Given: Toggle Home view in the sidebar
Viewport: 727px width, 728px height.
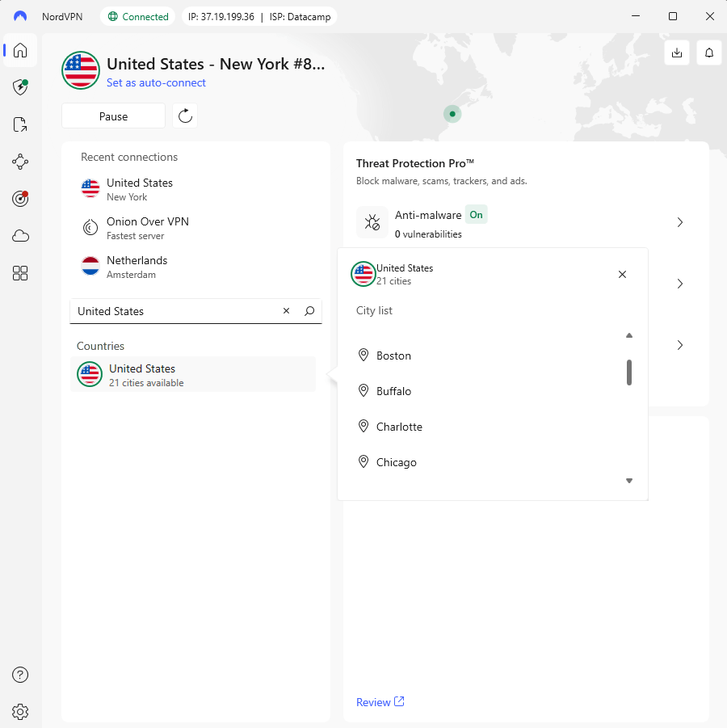Looking at the screenshot, I should pos(19,51).
